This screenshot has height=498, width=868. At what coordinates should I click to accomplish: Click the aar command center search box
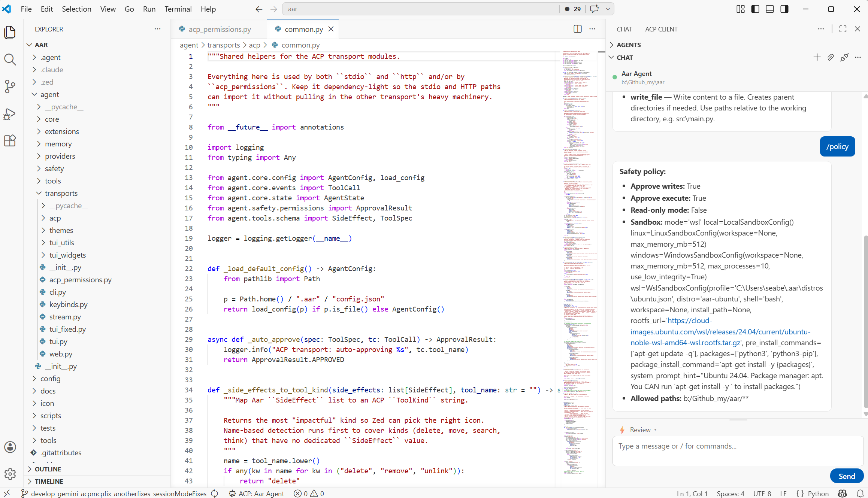tap(421, 9)
